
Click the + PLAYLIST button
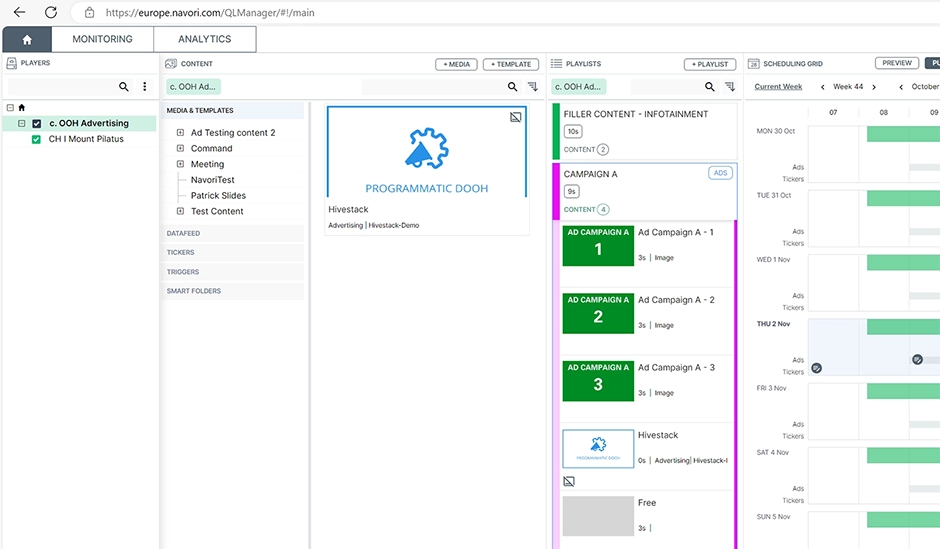click(x=710, y=64)
